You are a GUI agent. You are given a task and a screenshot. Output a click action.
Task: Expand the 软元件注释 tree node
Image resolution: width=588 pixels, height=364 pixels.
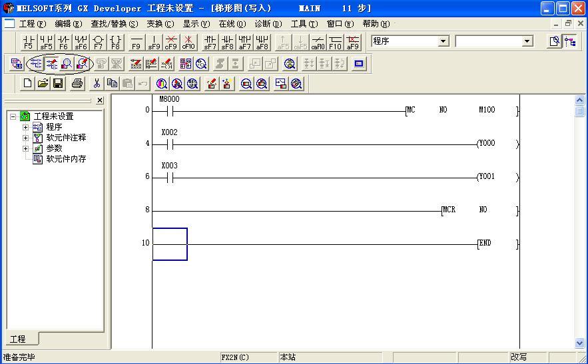point(26,138)
